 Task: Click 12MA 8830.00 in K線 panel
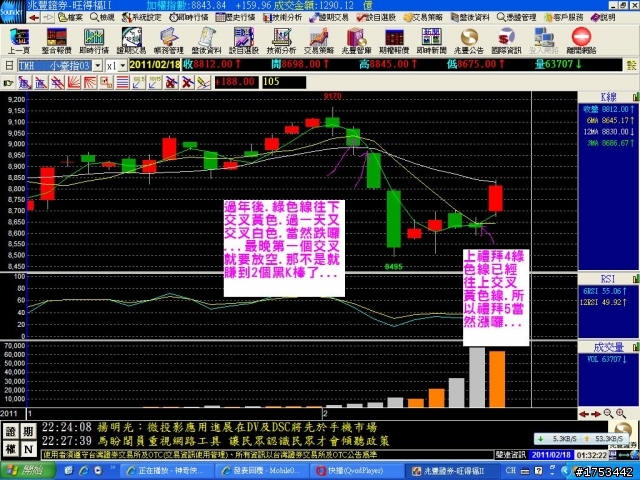tap(610, 132)
